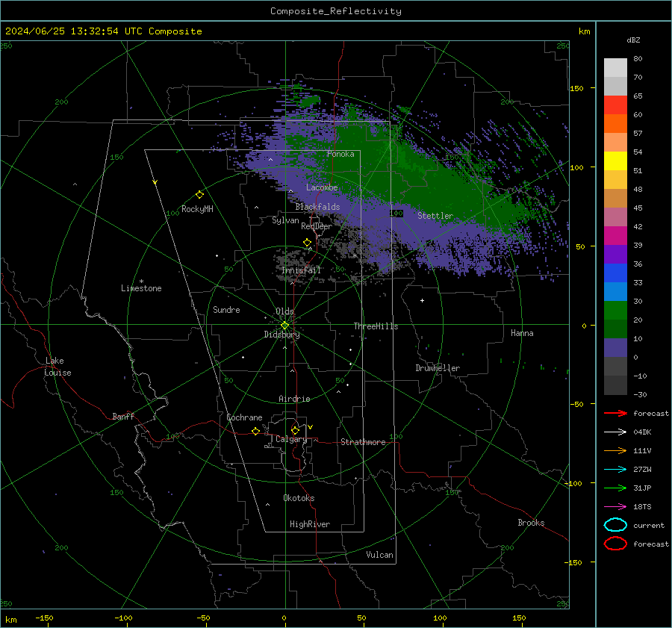Click the Vulcan city label
Viewport: 672px width, 628px height.
click(x=380, y=555)
